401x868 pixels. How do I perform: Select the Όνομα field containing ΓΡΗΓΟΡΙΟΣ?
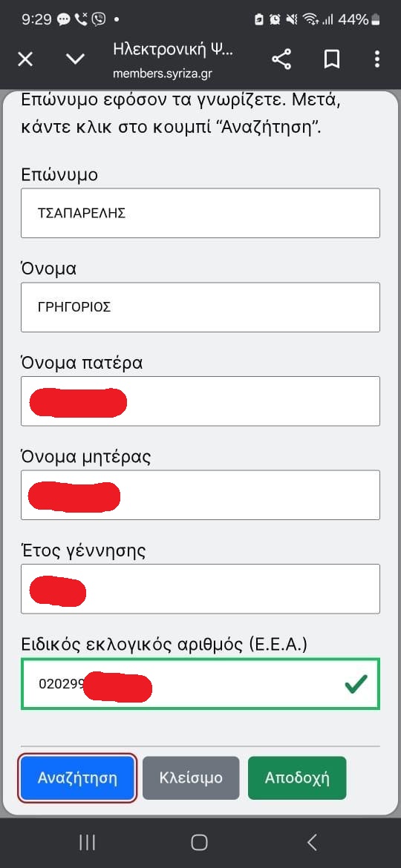pos(200,307)
